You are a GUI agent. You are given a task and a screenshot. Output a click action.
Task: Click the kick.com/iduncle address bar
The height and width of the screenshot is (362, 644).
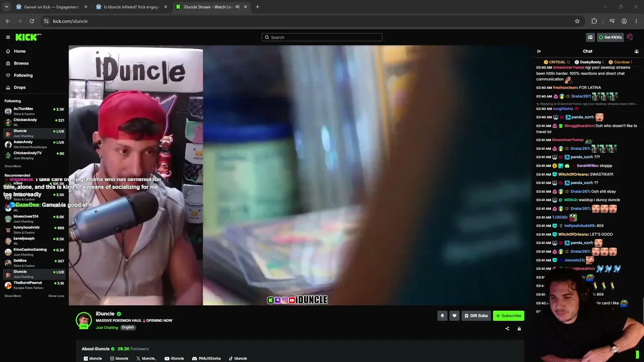(312, 21)
